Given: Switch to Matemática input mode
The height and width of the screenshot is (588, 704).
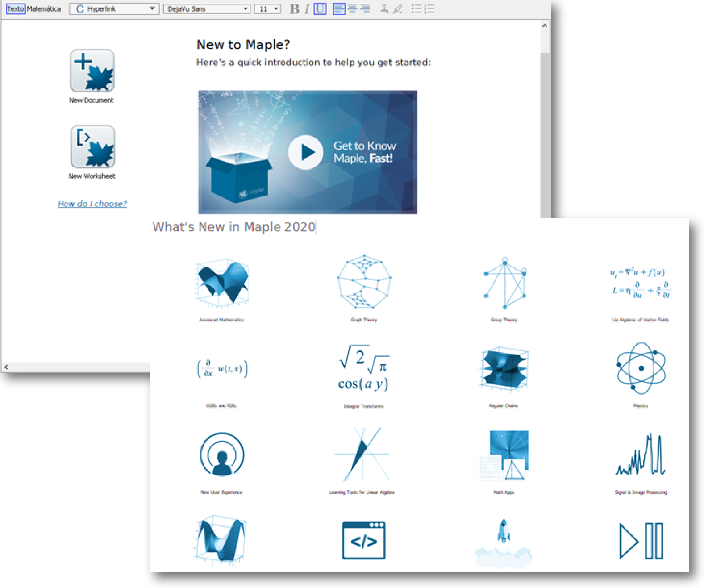Looking at the screenshot, I should 44,9.
